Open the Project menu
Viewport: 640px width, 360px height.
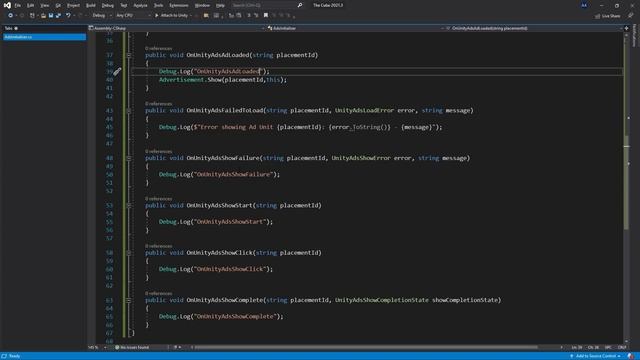click(73, 5)
